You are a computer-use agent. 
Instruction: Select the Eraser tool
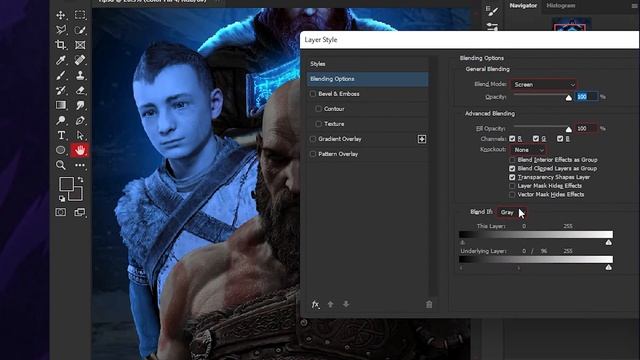(80, 90)
